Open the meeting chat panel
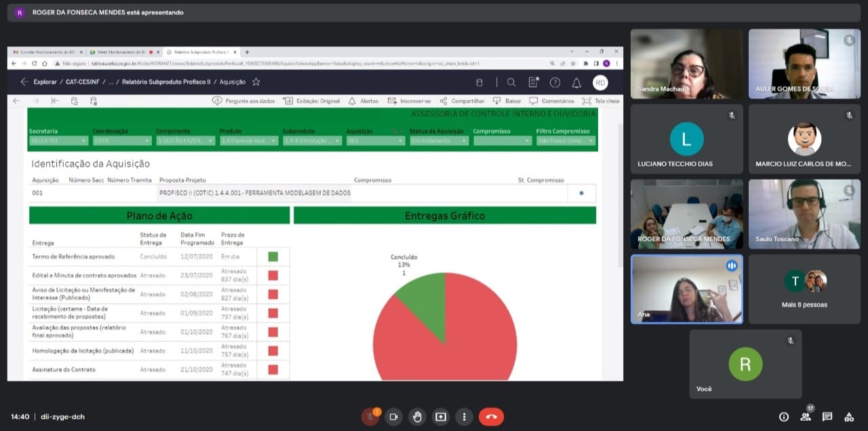This screenshot has width=868, height=431. 827,417
